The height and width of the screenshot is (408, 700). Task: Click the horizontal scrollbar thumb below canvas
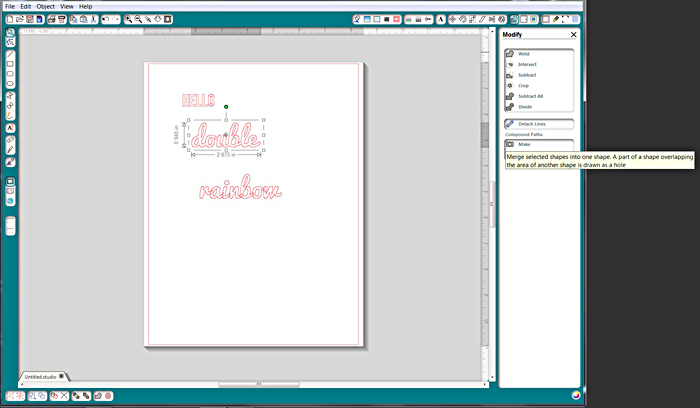tap(258, 384)
